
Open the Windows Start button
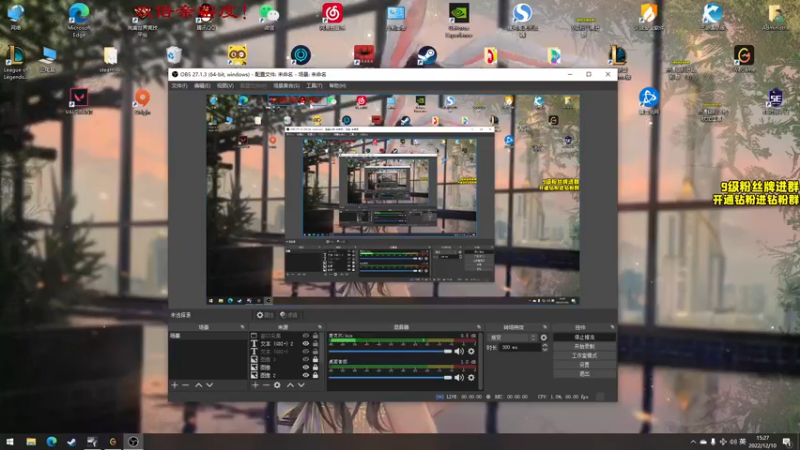click(x=10, y=441)
